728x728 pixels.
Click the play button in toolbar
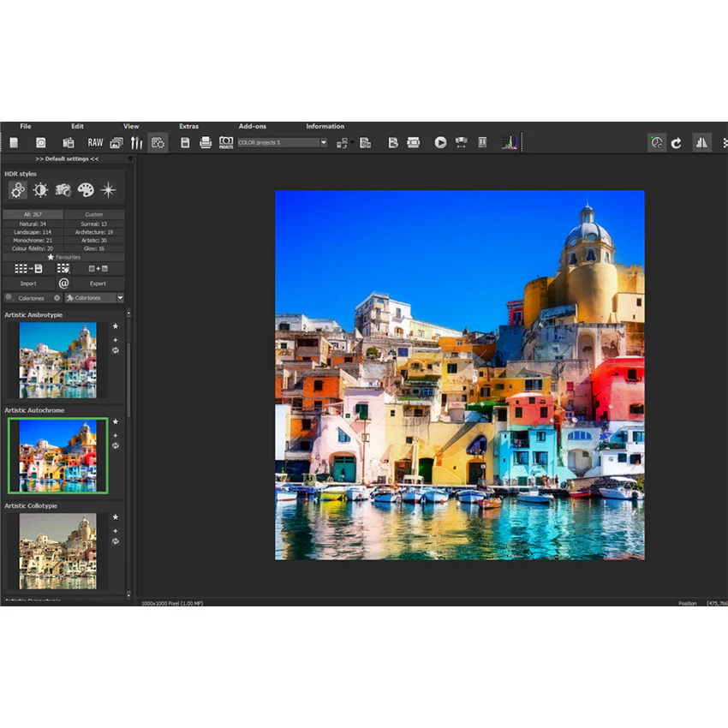click(x=440, y=142)
